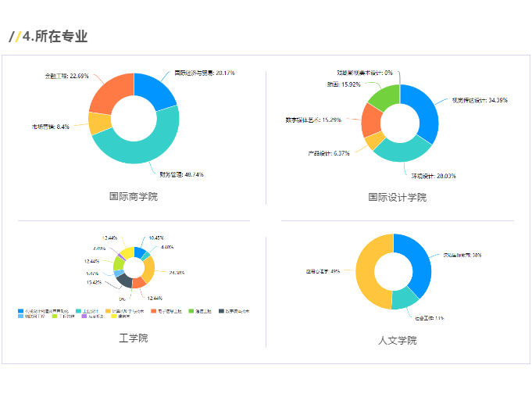Click the 4.所在专业 section heading
The height and width of the screenshot is (397, 532).
tap(55, 36)
